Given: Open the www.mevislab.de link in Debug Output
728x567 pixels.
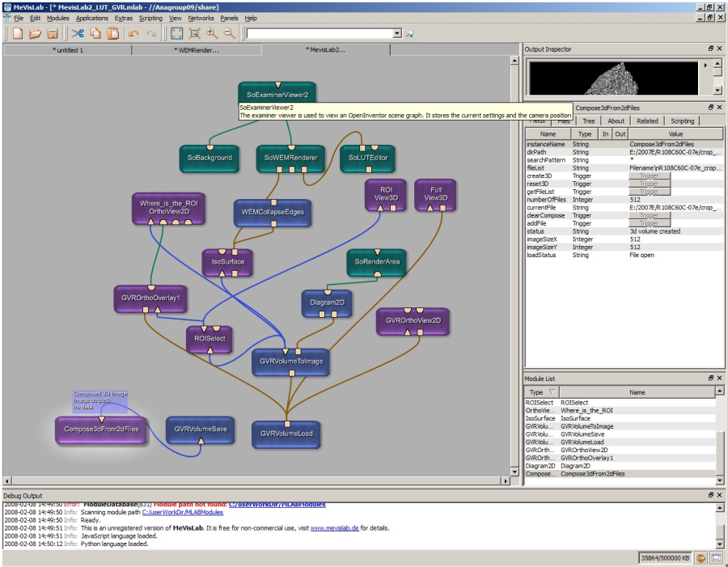Looking at the screenshot, I should pos(334,528).
